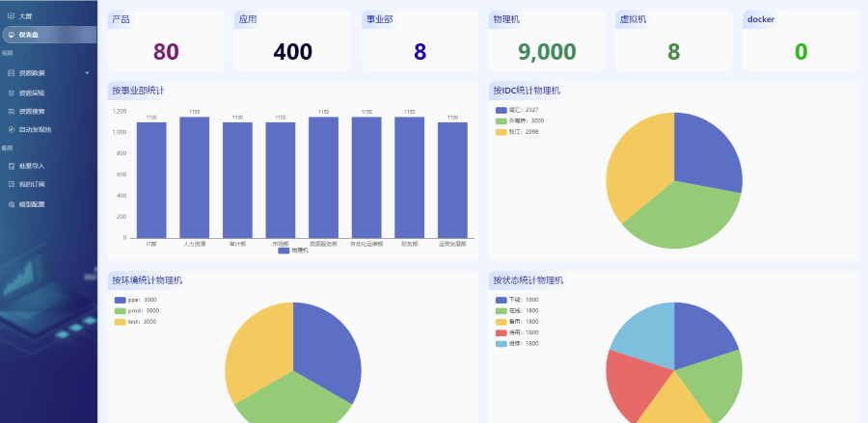This screenshot has width=868, height=423.
Task: Click the 物理机 card showing 9,000
Action: click(546, 41)
